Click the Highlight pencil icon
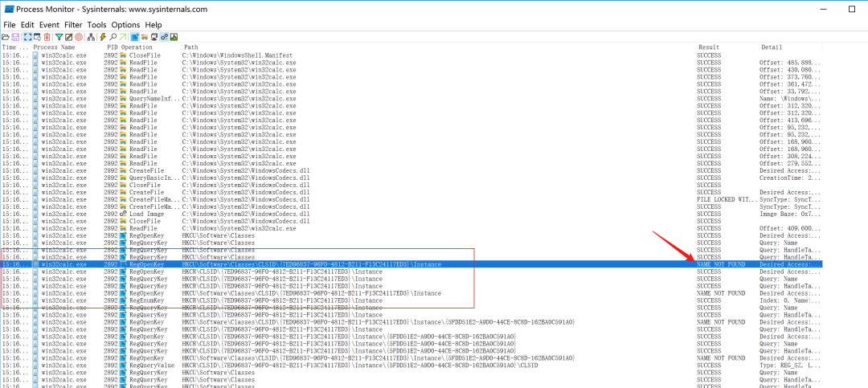 [68, 37]
